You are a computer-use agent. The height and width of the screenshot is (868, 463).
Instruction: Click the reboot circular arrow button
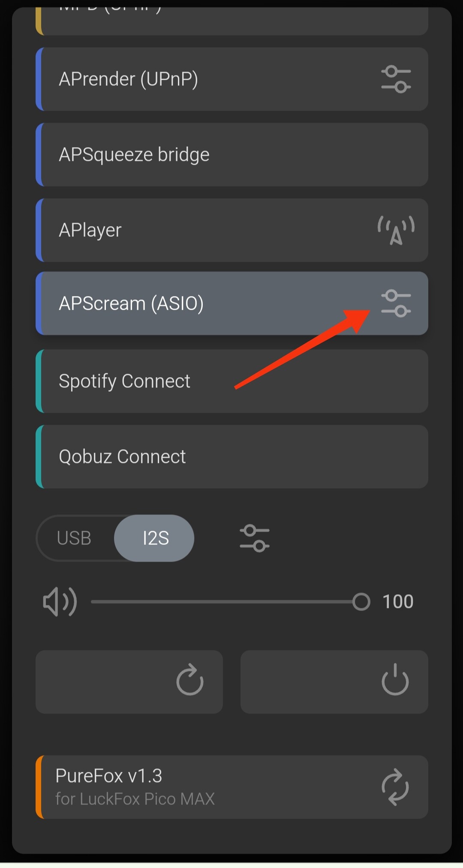point(129,682)
